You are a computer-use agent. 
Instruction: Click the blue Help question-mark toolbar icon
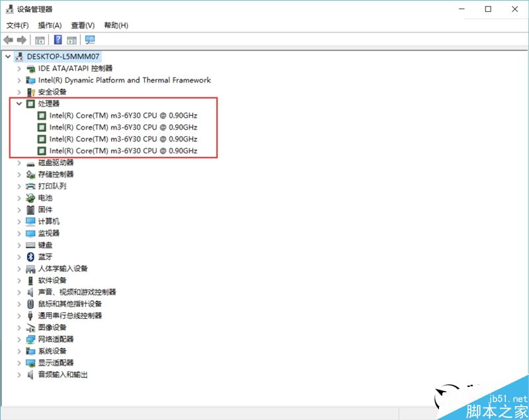click(58, 40)
